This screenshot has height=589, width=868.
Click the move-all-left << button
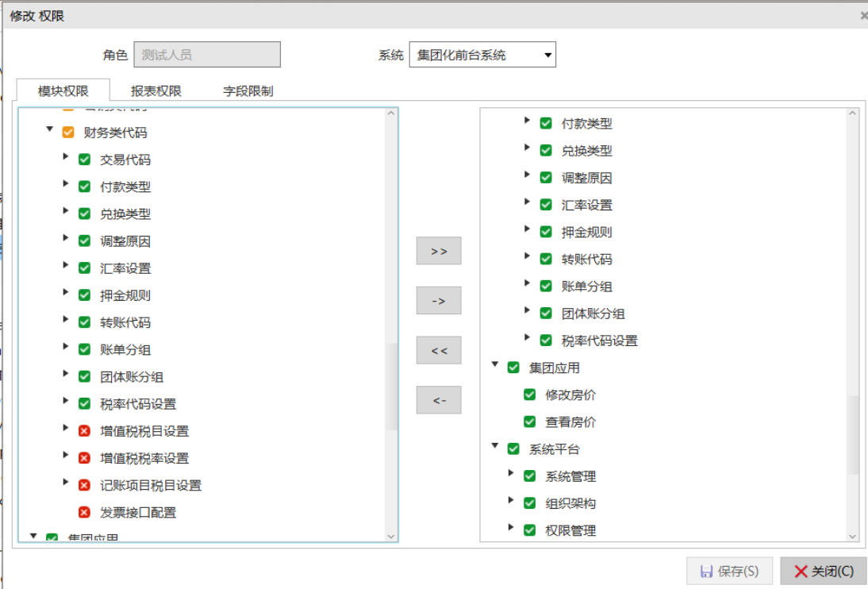coord(438,350)
